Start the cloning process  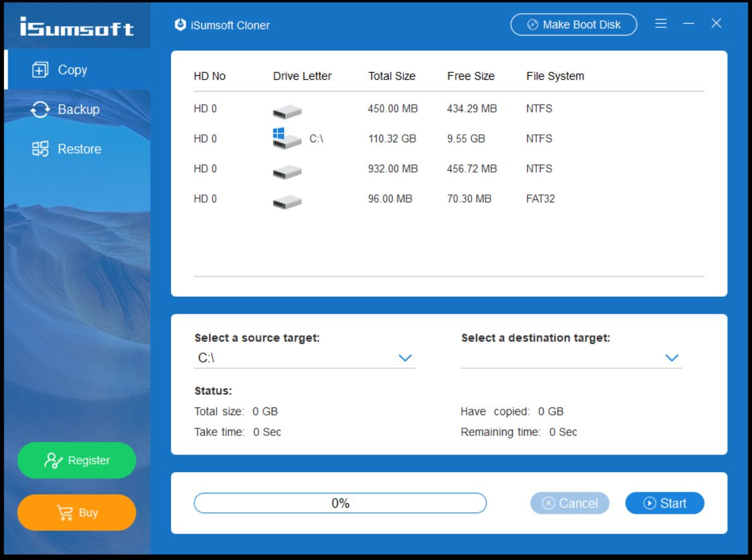(x=664, y=503)
